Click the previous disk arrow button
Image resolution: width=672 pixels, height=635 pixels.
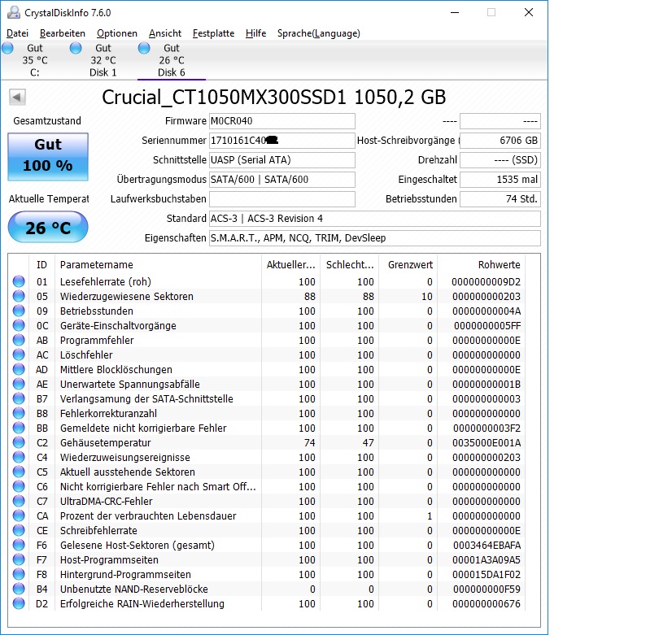coord(18,98)
